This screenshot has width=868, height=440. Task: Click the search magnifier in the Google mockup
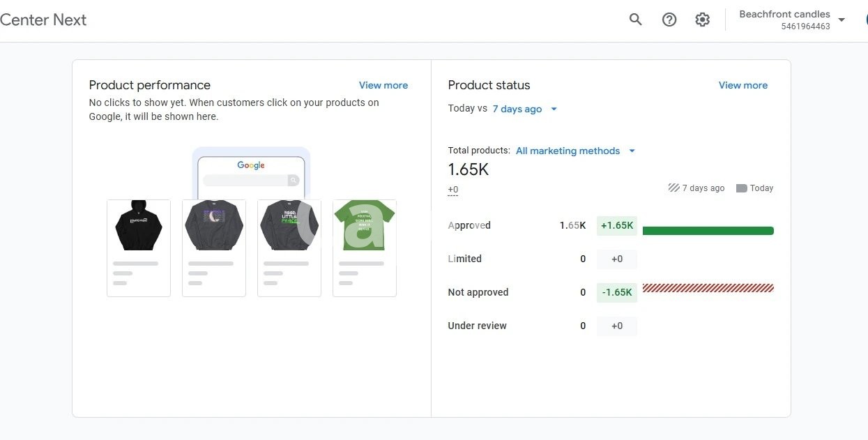(294, 181)
